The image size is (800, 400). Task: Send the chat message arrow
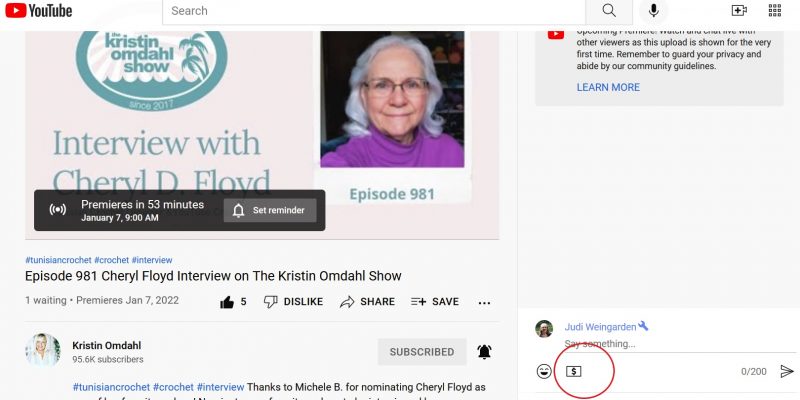click(787, 371)
